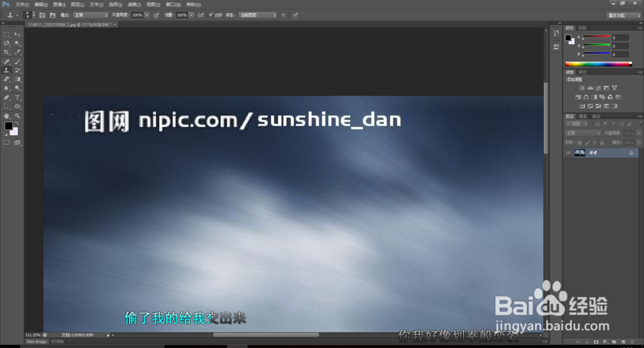Add a Color Balance adjustment
The width and height of the screenshot is (644, 348).
click(x=586, y=97)
